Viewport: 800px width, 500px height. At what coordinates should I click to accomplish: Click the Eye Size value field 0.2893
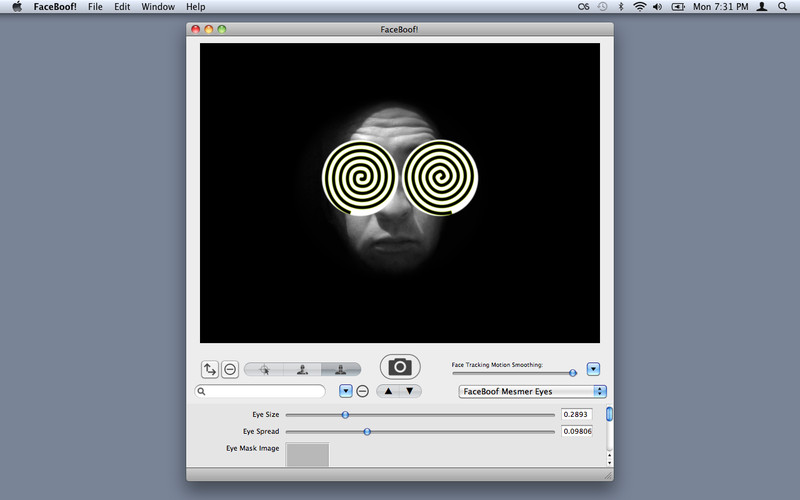point(577,414)
